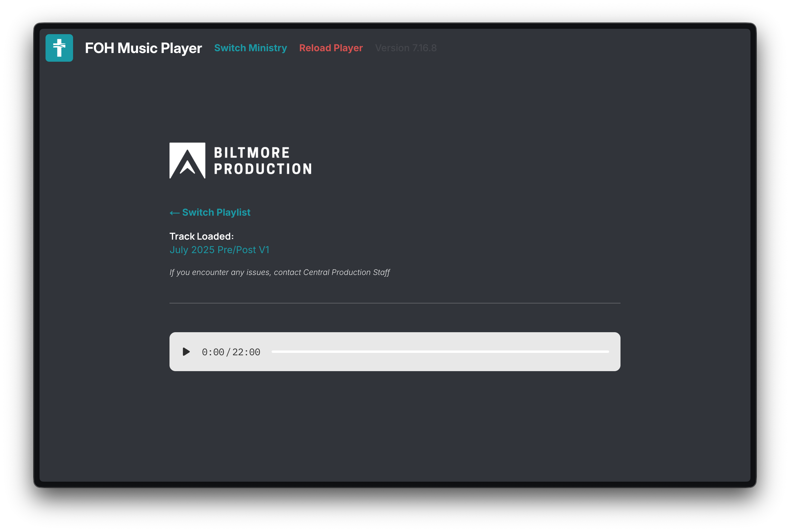Click the Version 7.16.8 text
The width and height of the screenshot is (790, 532).
click(x=406, y=48)
